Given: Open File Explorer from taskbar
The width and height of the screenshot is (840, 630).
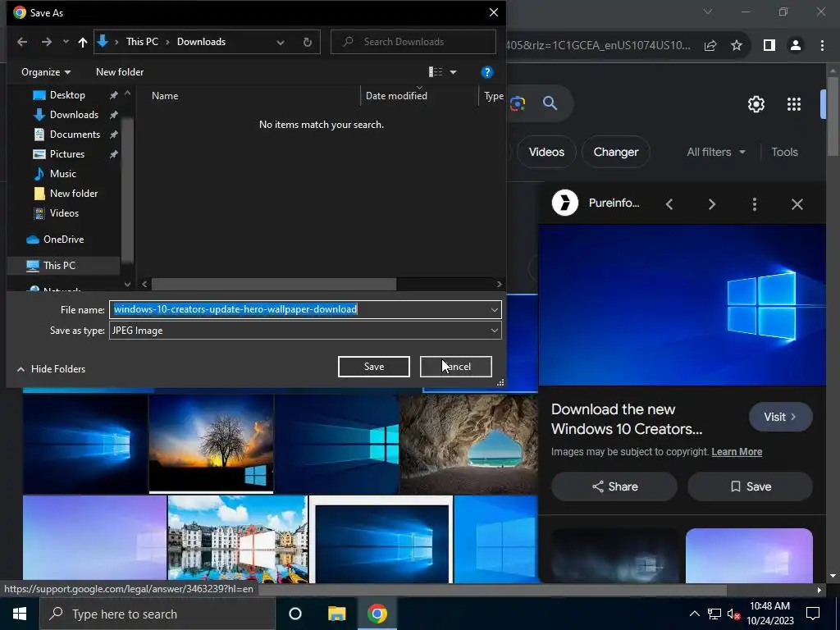Looking at the screenshot, I should (336, 614).
